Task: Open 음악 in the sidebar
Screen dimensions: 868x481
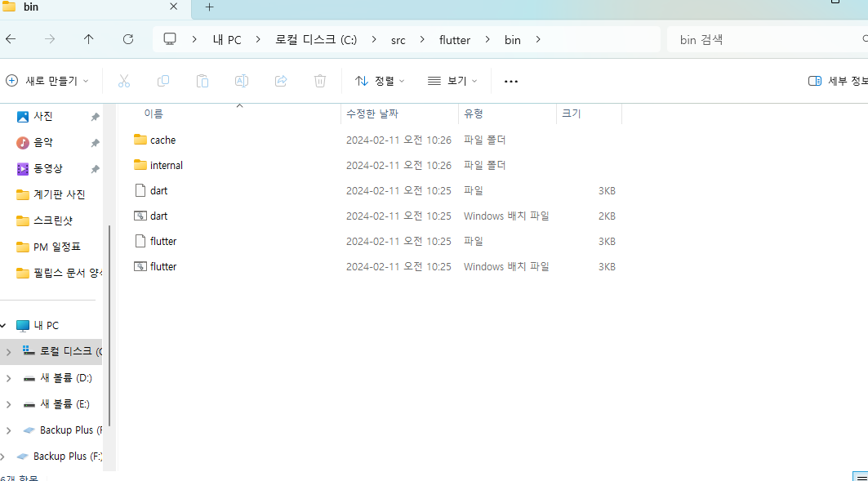Action: [x=42, y=142]
